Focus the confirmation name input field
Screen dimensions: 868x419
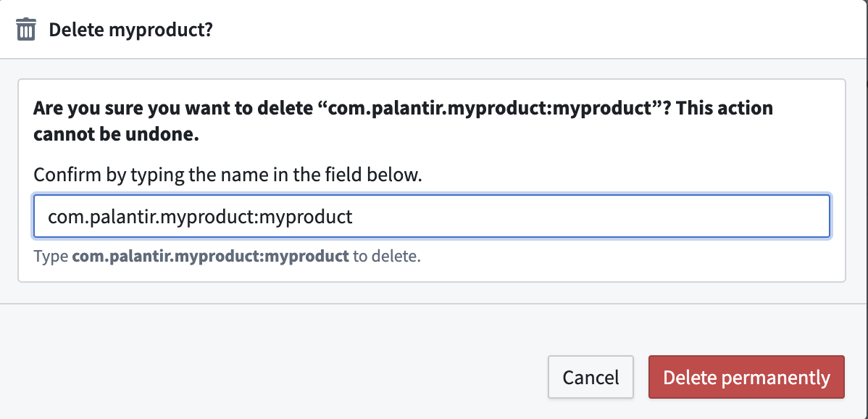(x=431, y=216)
